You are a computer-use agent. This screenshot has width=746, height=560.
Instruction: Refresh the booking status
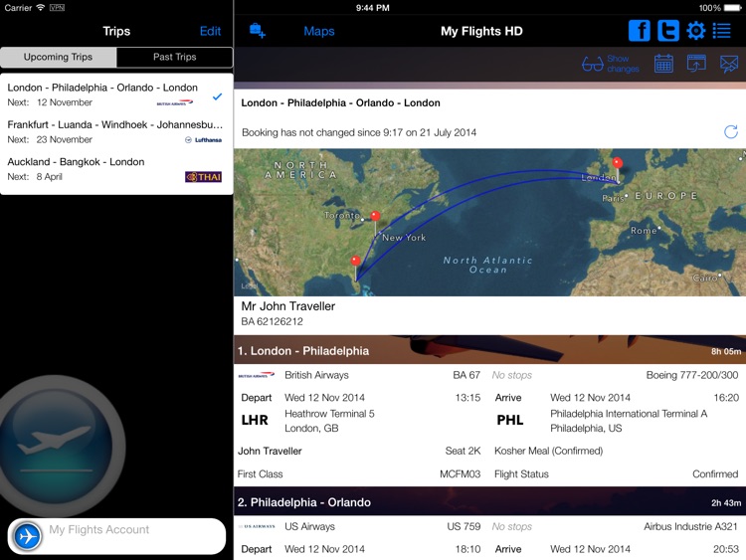click(x=731, y=131)
